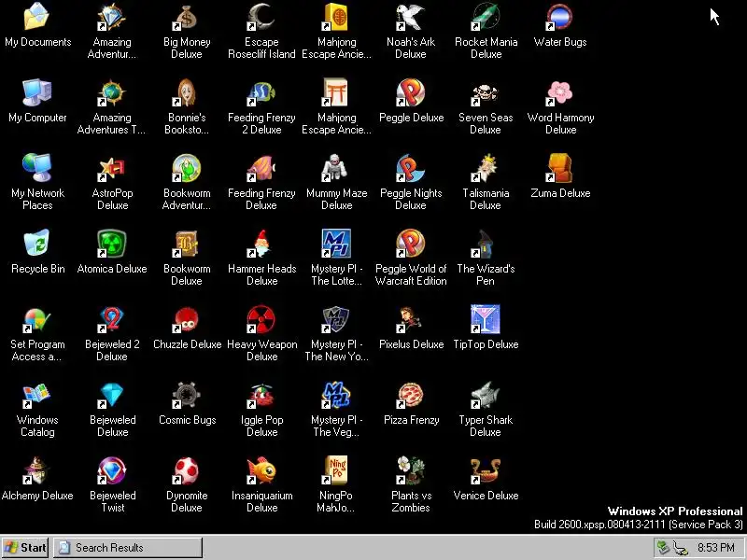This screenshot has height=560, width=747.
Task: Select Mystery PI The Lottery icon
Action: coord(336,244)
